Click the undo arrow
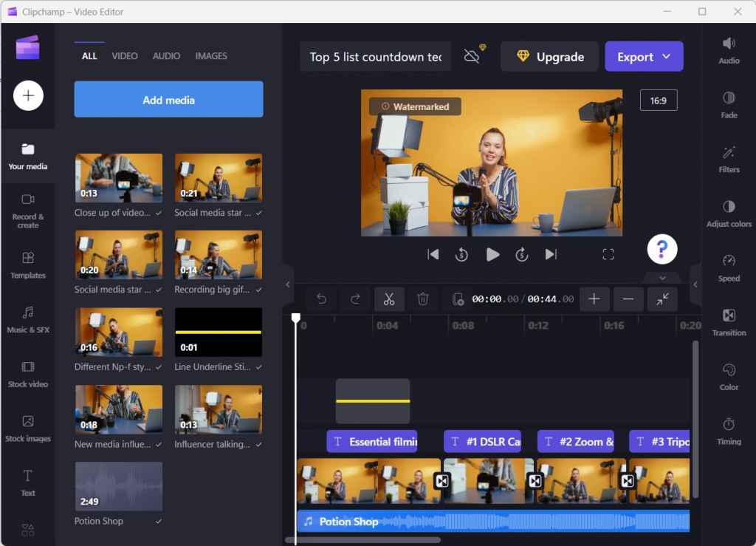This screenshot has height=546, width=756. [321, 299]
